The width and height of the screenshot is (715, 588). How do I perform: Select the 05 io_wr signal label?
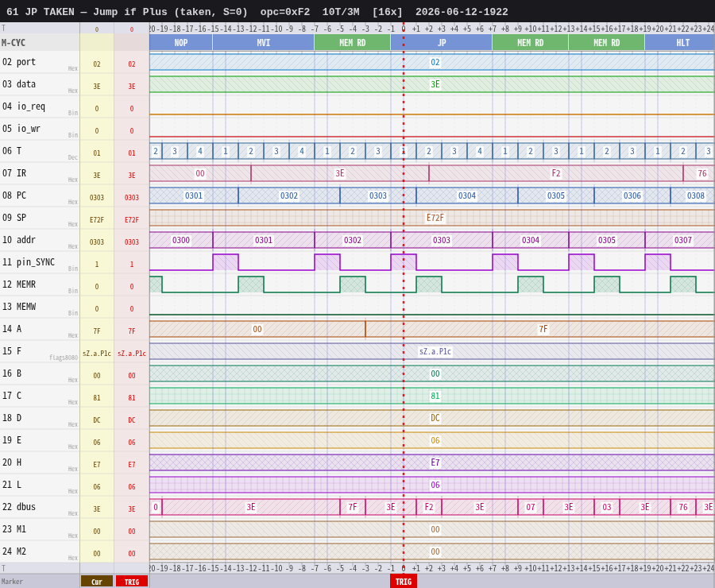(x=21, y=129)
